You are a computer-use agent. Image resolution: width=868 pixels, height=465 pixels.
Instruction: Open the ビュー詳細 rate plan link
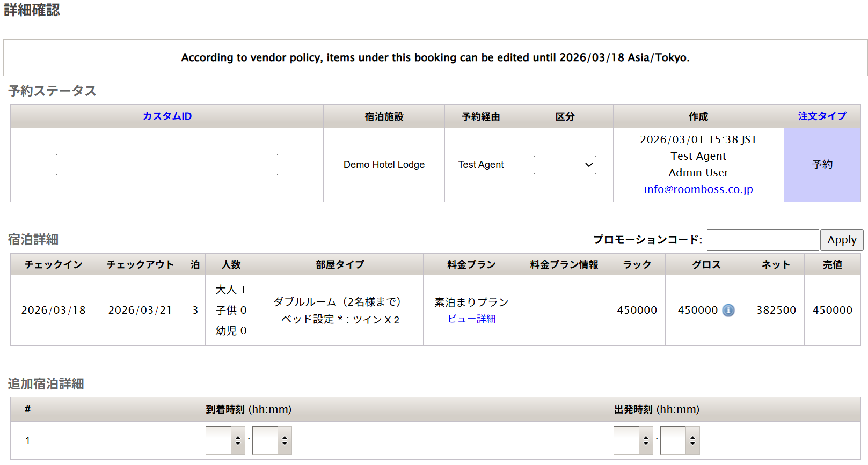[x=471, y=319]
